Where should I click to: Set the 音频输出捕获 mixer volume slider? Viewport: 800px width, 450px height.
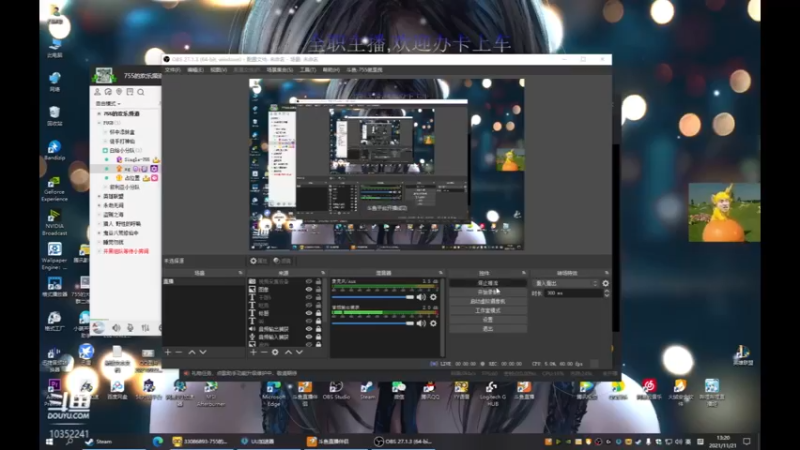(373, 323)
